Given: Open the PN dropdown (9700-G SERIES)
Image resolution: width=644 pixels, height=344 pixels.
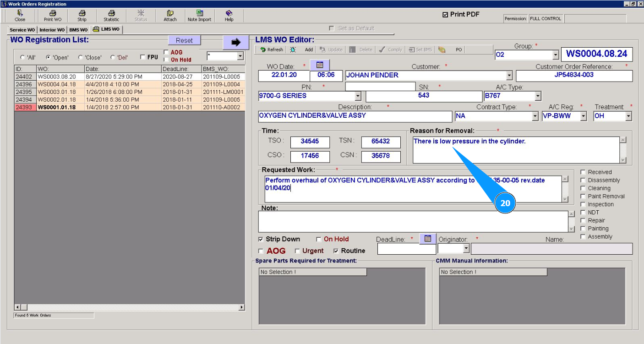Looking at the screenshot, I should 358,96.
